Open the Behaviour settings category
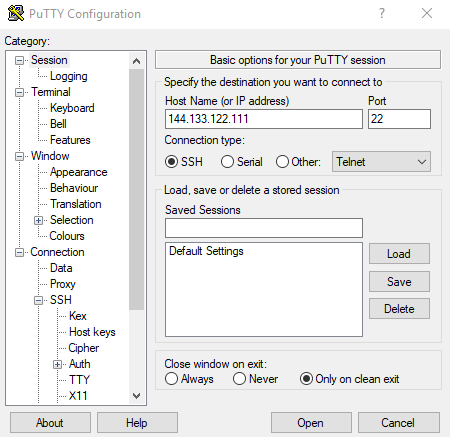Viewport: 450px width, 437px height. [74, 188]
